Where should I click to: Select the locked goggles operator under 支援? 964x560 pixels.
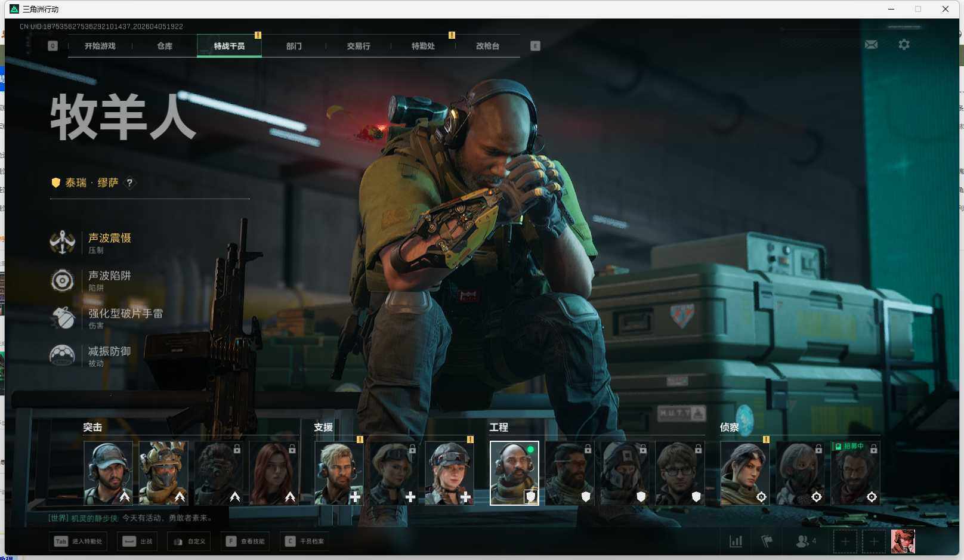pyautogui.click(x=394, y=473)
